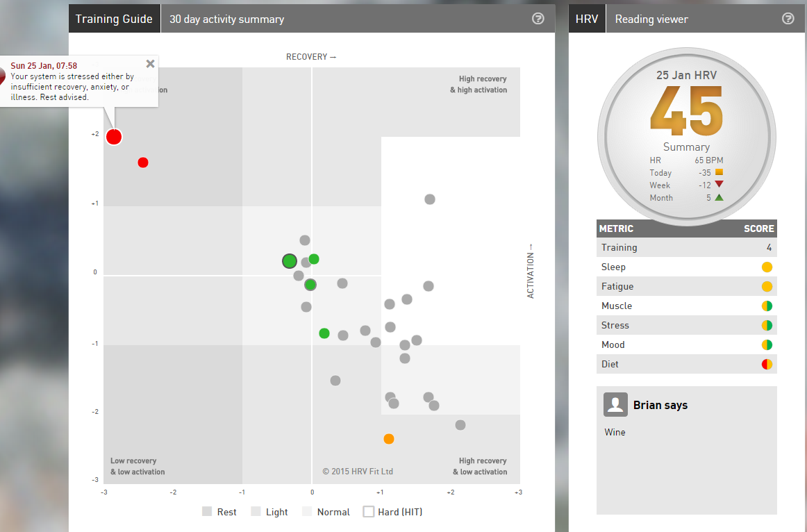
Task: Select the HRV tab
Action: point(587,19)
